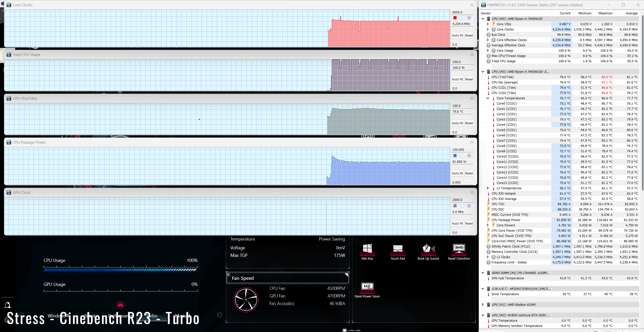Click the thermometer icon beside Drive Temperature

489,294
